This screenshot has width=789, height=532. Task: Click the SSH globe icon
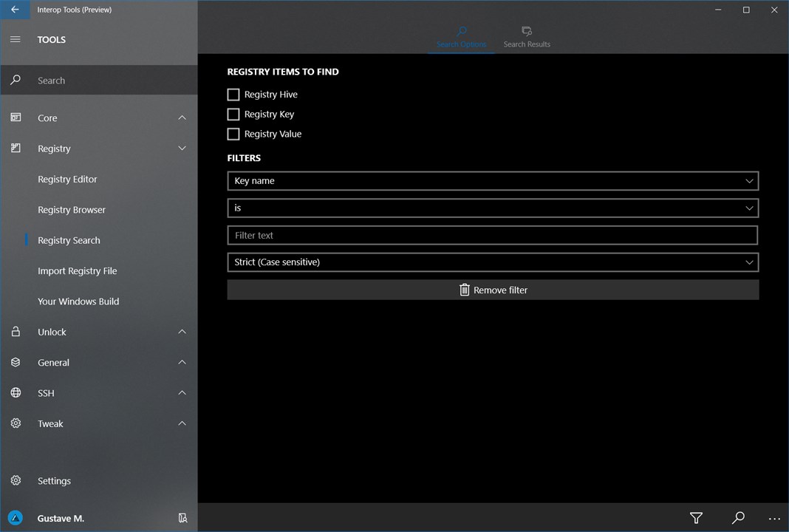coord(16,392)
